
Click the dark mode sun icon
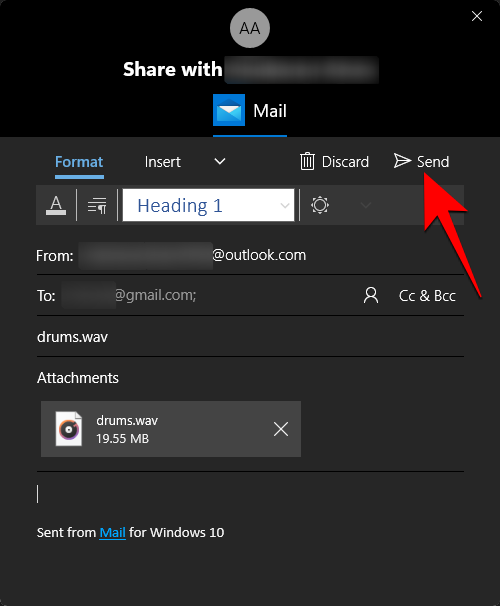coord(320,205)
